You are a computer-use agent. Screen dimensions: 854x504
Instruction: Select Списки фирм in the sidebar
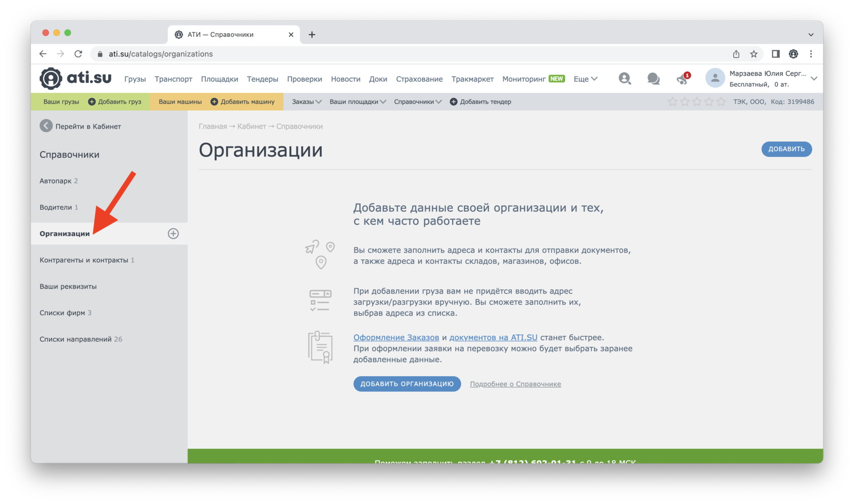[63, 313]
